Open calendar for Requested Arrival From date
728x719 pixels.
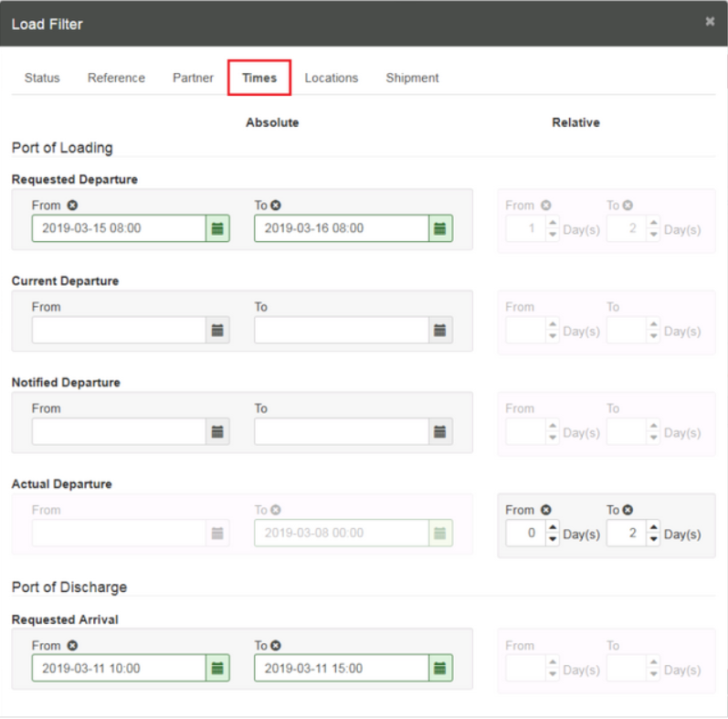[x=217, y=669]
